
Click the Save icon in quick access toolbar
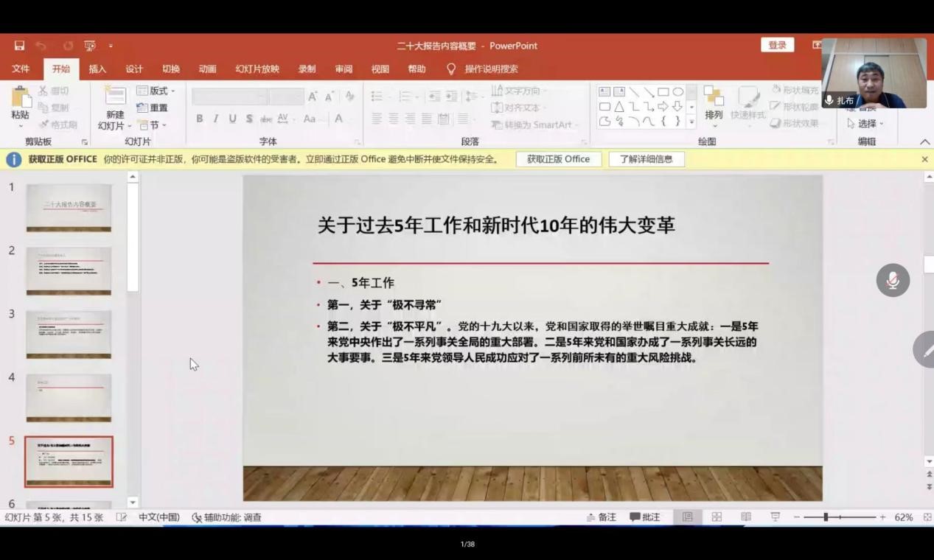(x=19, y=46)
